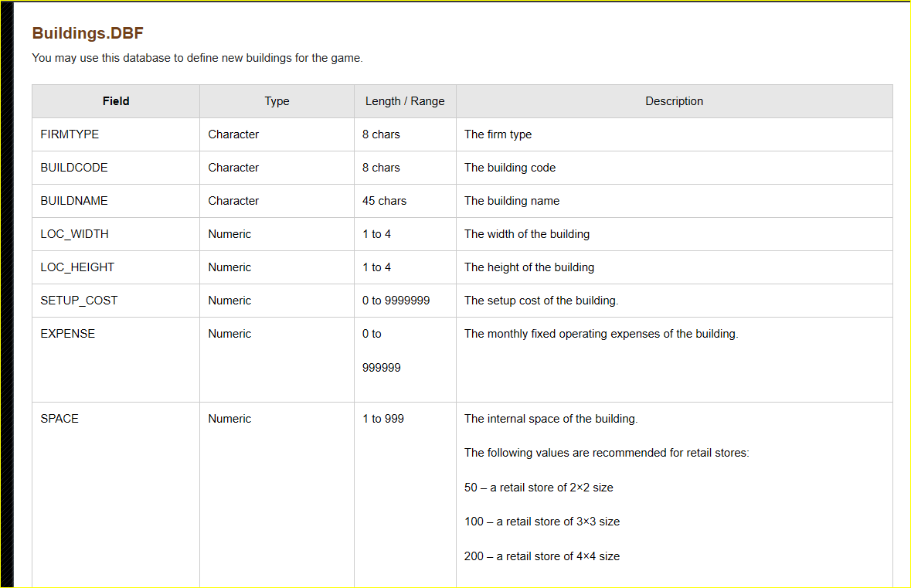The width and height of the screenshot is (911, 588).
Task: Select the FIRMTYPE field cell
Action: tap(116, 134)
